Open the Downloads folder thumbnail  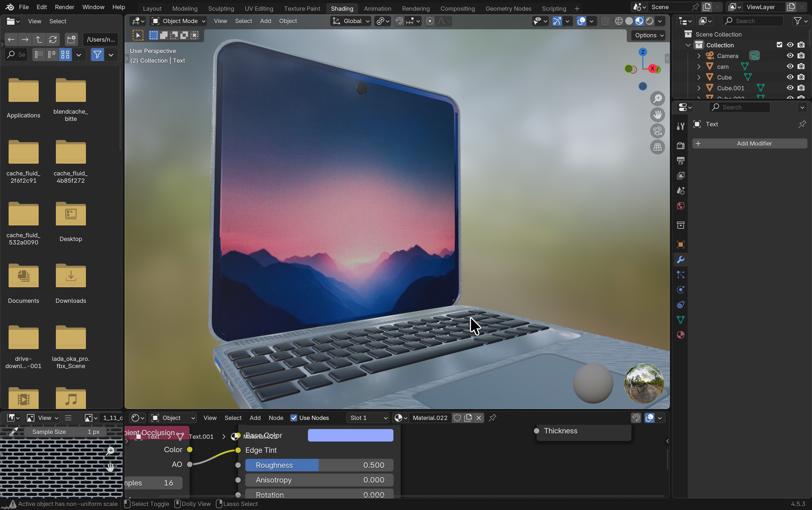point(70,276)
